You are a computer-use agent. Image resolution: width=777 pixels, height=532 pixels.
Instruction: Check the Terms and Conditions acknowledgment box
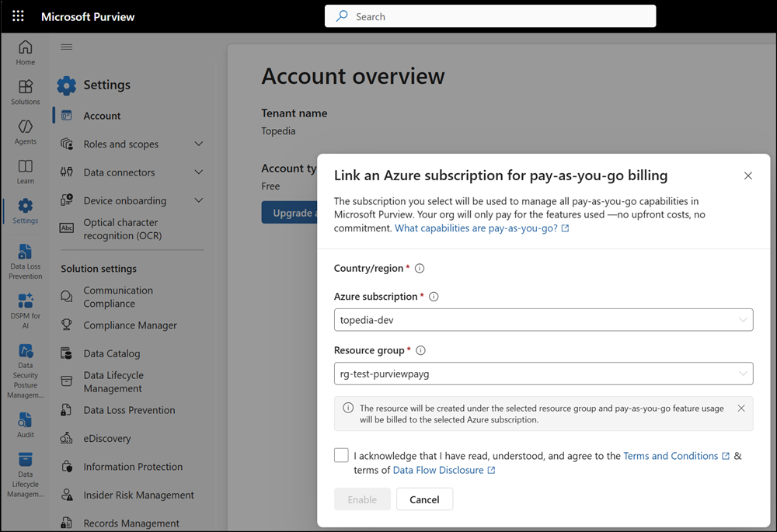(341, 456)
